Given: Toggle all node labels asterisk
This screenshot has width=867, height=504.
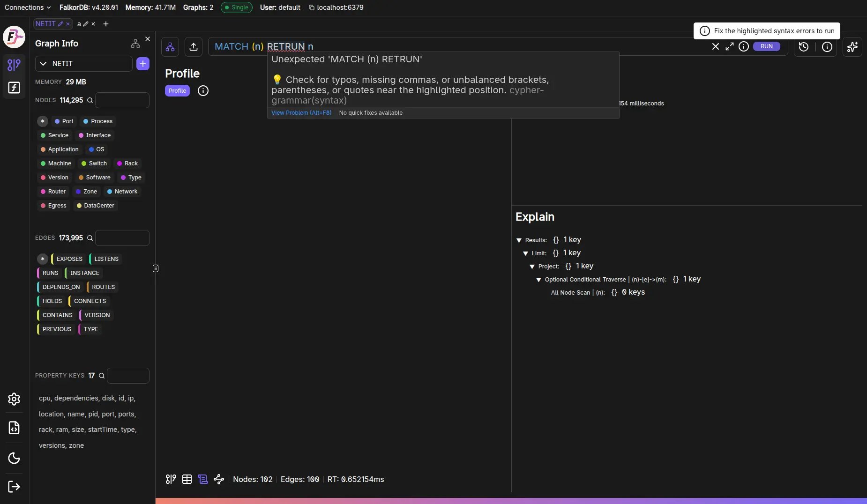Looking at the screenshot, I should tap(43, 121).
